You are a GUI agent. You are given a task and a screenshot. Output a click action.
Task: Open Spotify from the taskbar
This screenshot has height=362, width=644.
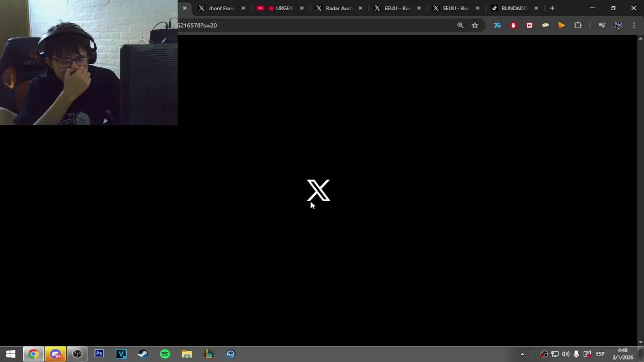click(165, 354)
